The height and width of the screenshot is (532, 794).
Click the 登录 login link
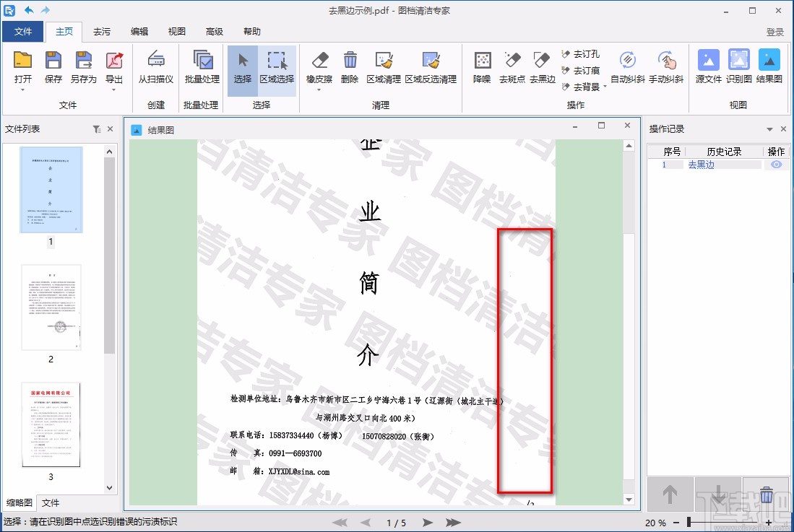(774, 31)
